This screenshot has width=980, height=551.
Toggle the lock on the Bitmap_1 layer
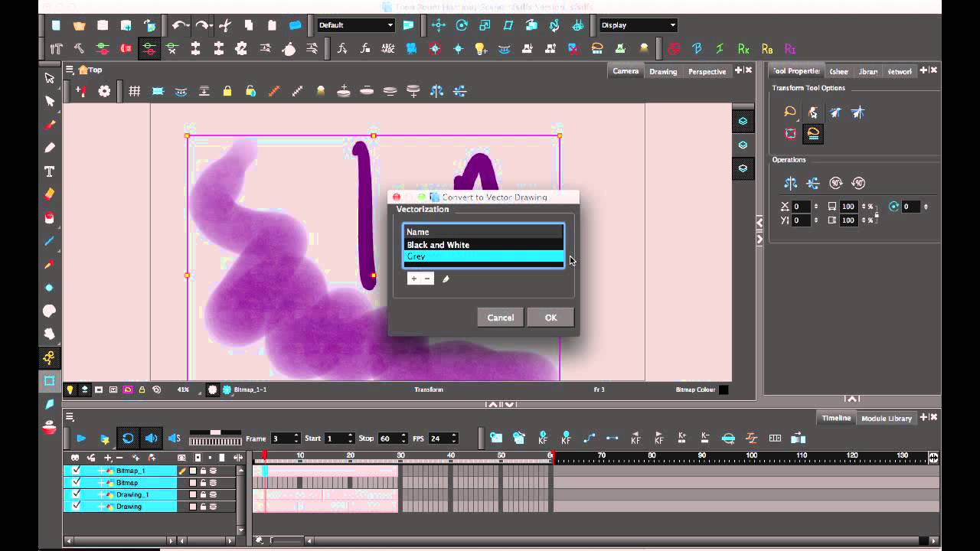click(203, 471)
